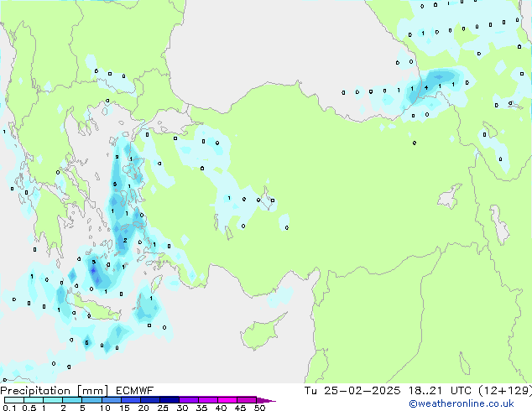Click the '0.5' legend value
Viewport: 532px width, 411px height.
pos(29,408)
